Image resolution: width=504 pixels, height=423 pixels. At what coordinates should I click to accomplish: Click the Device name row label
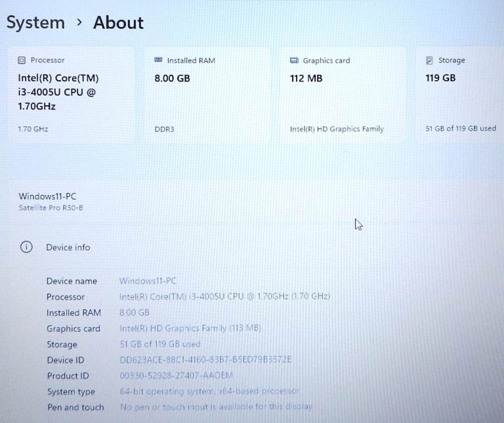coord(72,281)
